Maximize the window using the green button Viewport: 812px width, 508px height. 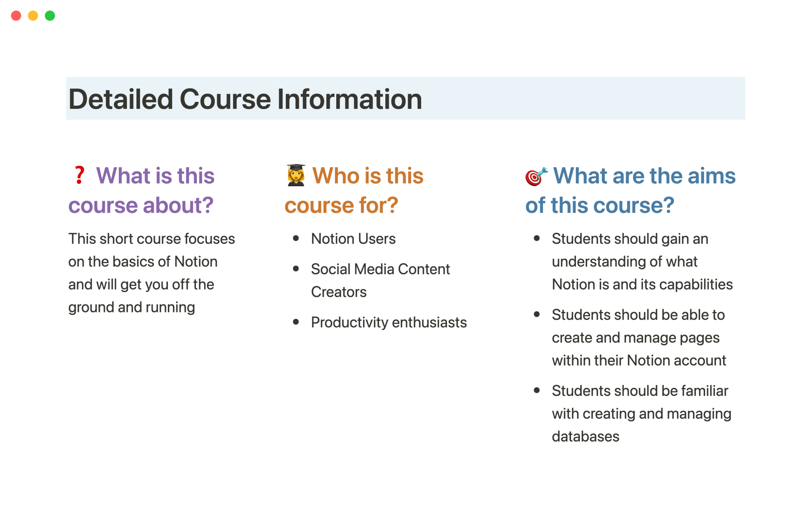(x=50, y=16)
